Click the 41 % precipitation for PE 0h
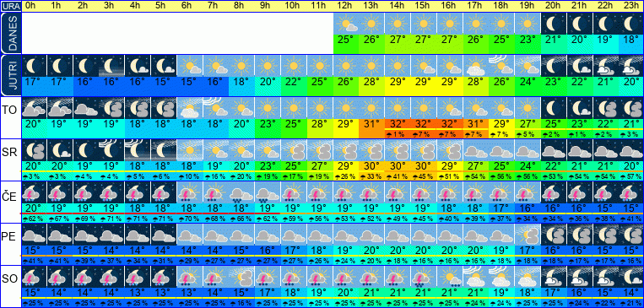644x308 pixels. click(x=34, y=261)
